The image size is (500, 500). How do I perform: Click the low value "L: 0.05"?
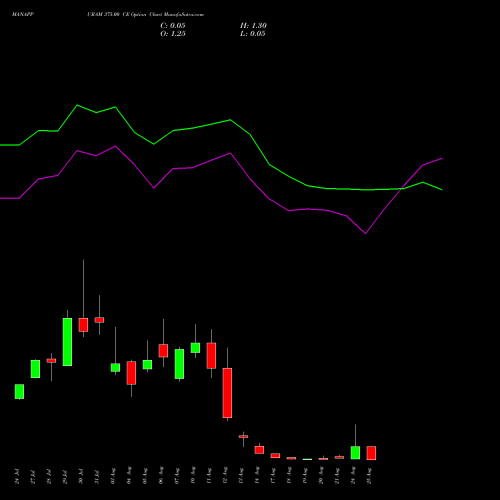click(253, 34)
